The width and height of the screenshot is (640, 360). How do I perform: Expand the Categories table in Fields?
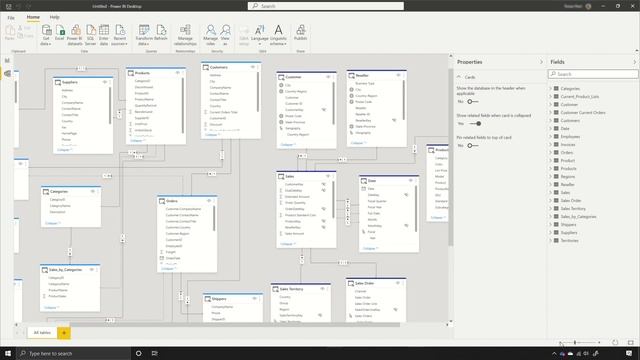tap(550, 89)
